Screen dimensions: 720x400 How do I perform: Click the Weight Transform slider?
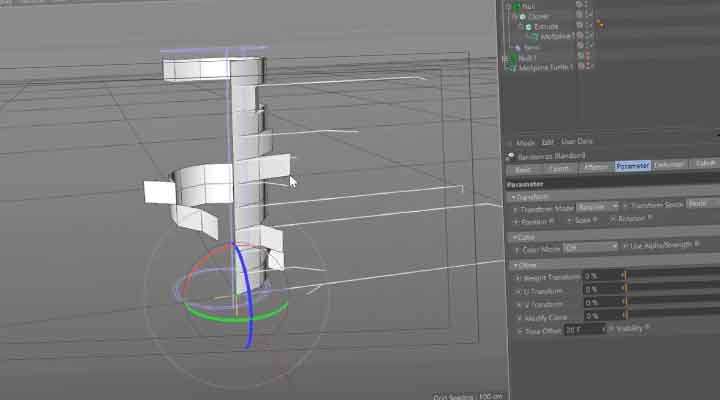pyautogui.click(x=670, y=275)
